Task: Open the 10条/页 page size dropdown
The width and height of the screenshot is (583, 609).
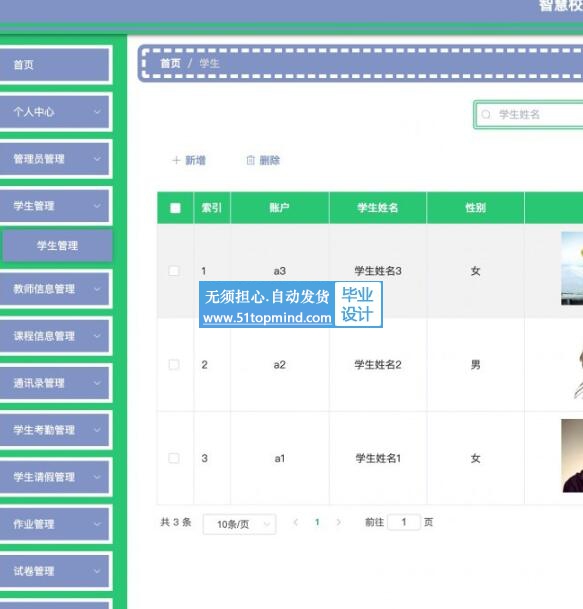Action: pos(239,524)
